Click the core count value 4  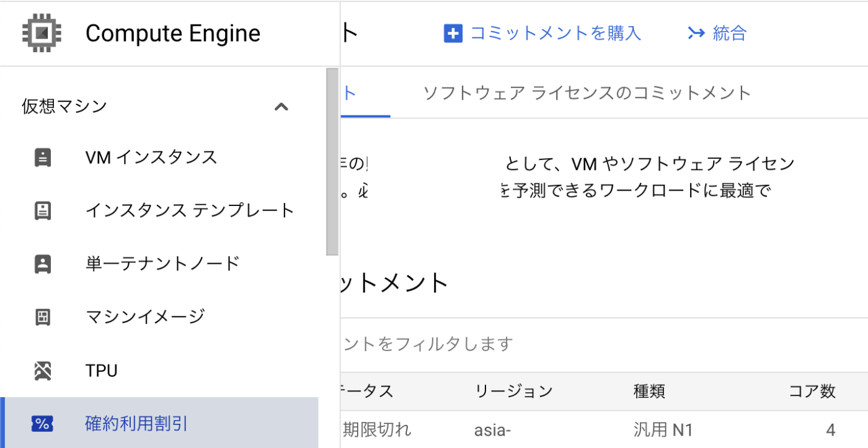click(x=831, y=430)
